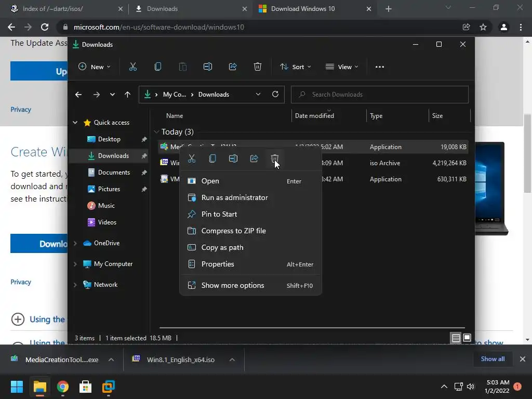Open the See more ellipsis in Explorer toolbar
This screenshot has height=399, width=532.
(380, 67)
